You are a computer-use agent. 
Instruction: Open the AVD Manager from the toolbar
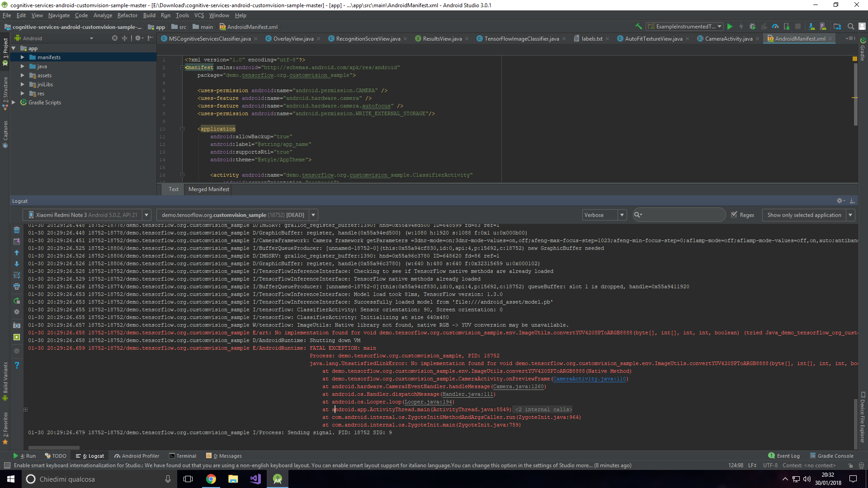(x=823, y=27)
